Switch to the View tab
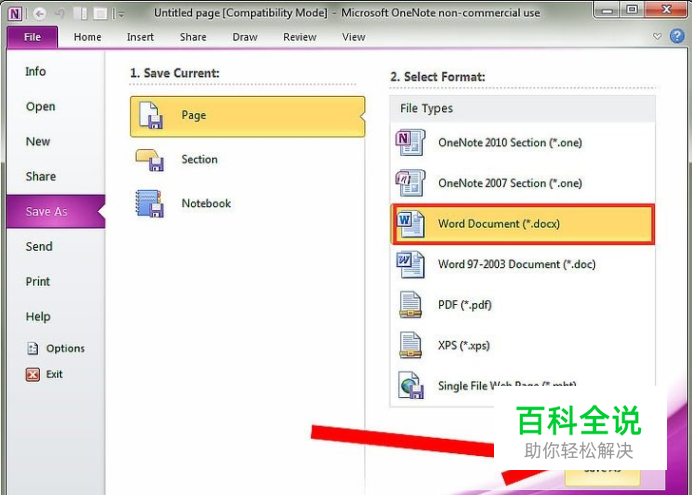This screenshot has width=692, height=495. coord(354,37)
